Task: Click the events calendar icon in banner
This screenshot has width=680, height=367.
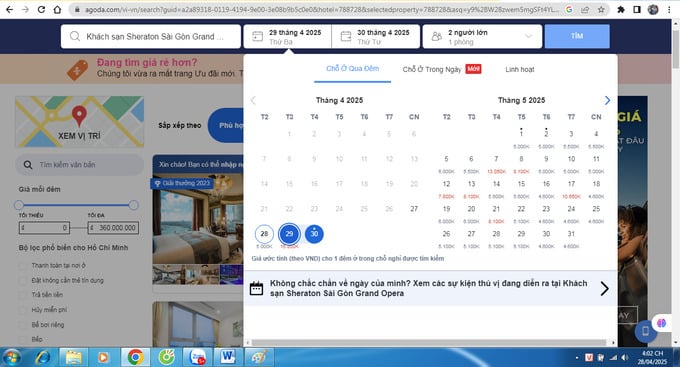Action: (256, 288)
